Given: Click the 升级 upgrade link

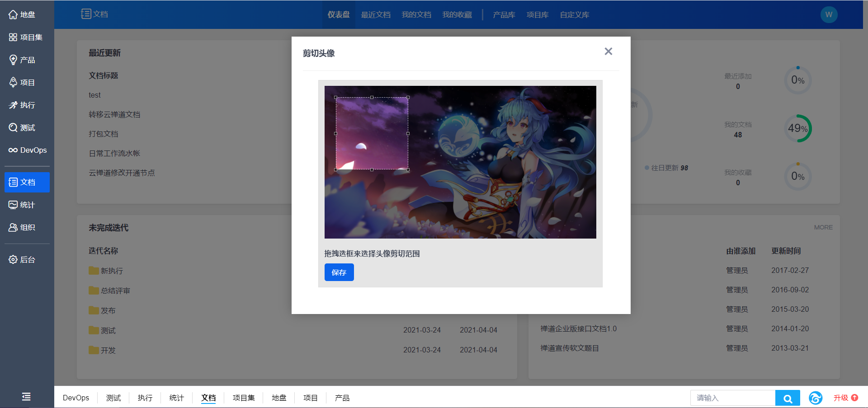Looking at the screenshot, I should tap(846, 398).
